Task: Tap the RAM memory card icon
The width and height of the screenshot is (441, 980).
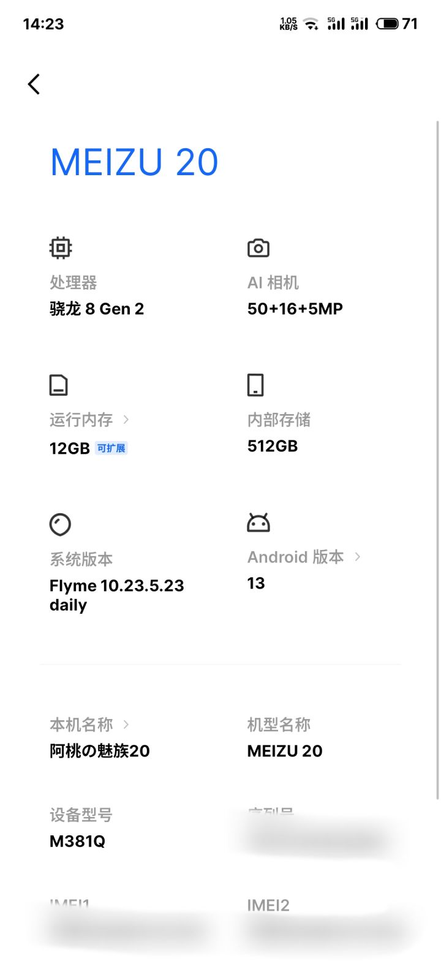Action: pos(59,385)
